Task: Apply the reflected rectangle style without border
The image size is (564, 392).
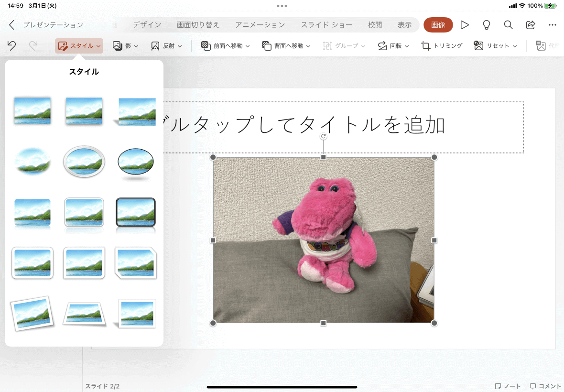Action: pyautogui.click(x=33, y=213)
